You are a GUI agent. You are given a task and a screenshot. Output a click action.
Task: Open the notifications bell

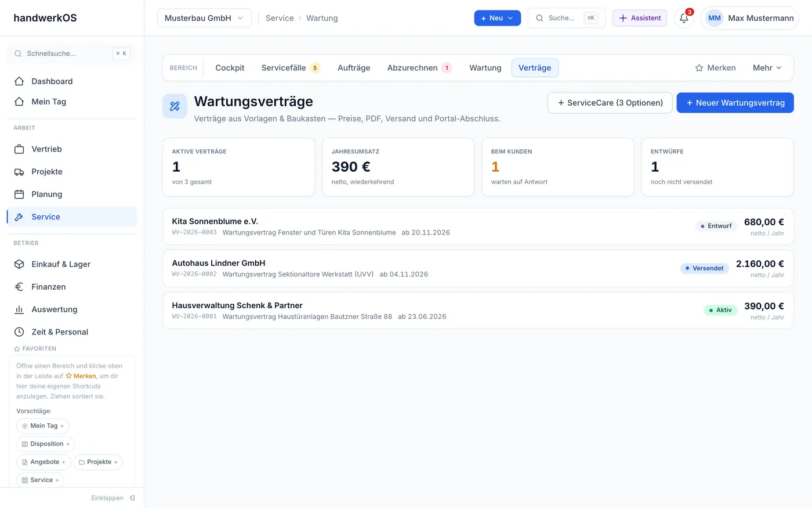(684, 18)
